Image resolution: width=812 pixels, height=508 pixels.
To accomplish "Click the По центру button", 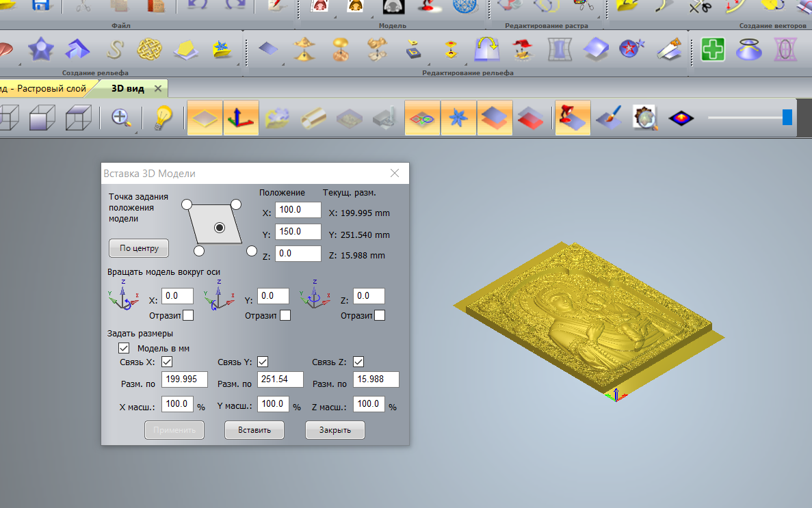I will 139,248.
